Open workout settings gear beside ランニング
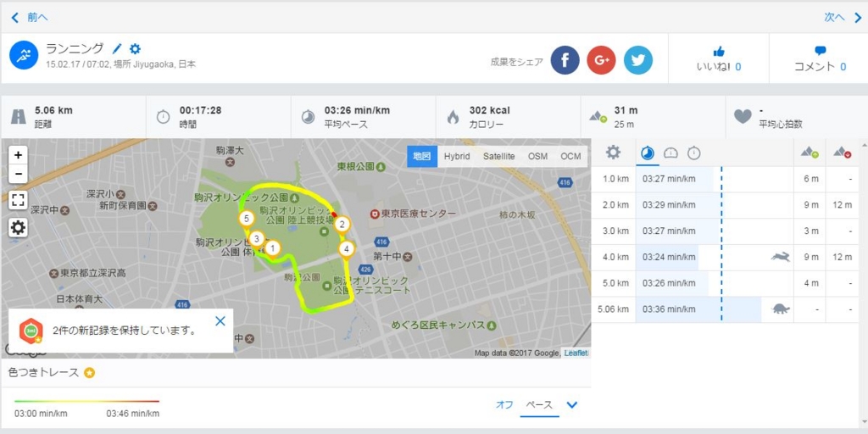Screen dimensions: 868x434 [135, 48]
